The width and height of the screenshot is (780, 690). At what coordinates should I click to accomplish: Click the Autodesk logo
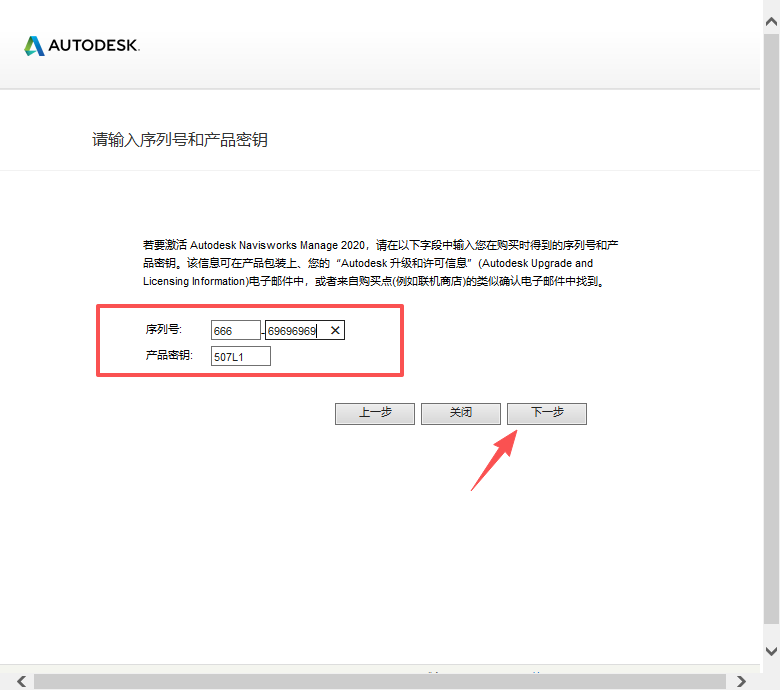82,46
